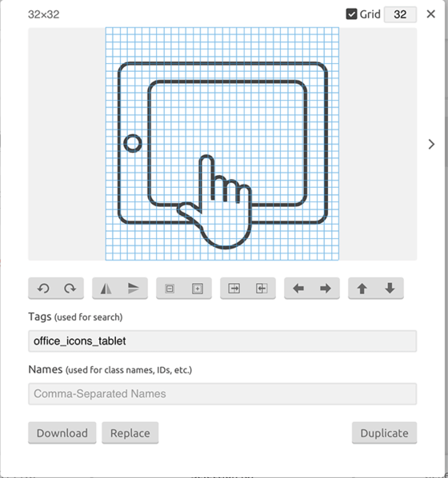The image size is (448, 478).
Task: Duplicate the current icon
Action: pos(384,433)
